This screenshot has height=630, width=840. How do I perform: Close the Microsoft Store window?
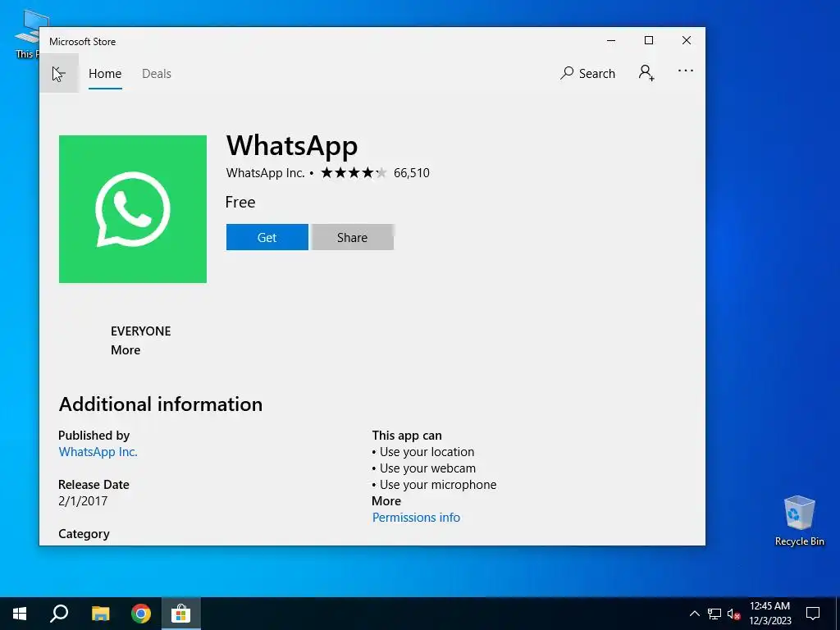point(687,40)
